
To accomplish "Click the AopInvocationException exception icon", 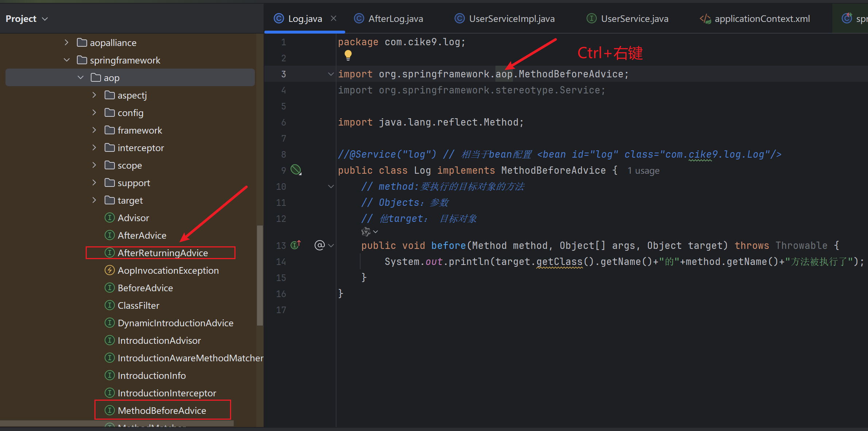I will pyautogui.click(x=110, y=270).
